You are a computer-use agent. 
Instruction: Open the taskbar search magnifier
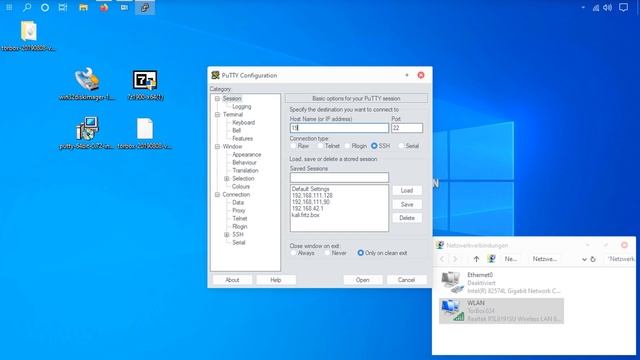[x=27, y=7]
